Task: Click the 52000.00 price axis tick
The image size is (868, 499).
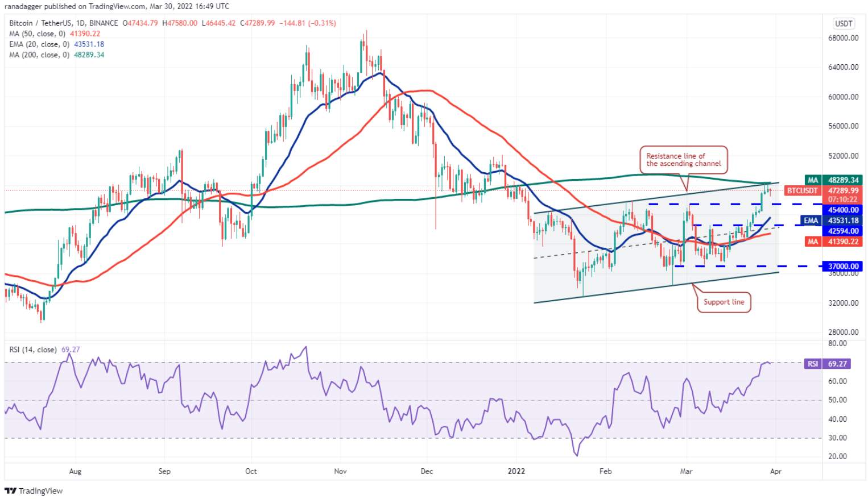Action: (x=843, y=156)
